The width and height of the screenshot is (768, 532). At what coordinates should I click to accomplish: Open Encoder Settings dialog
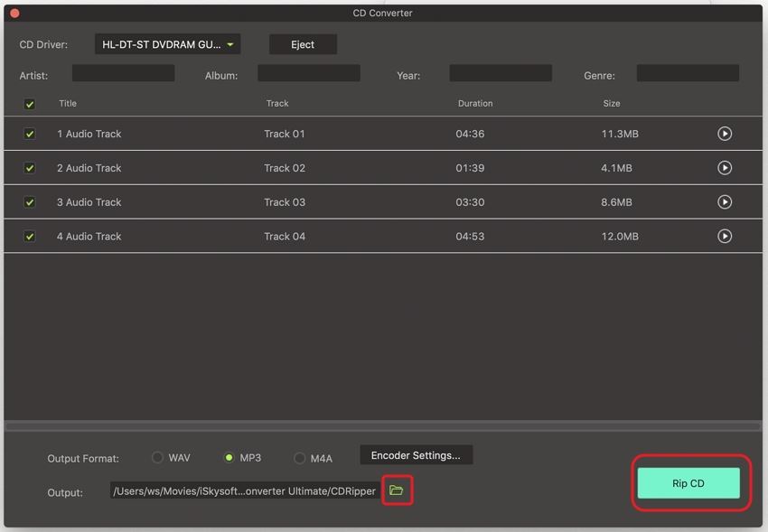click(x=416, y=455)
